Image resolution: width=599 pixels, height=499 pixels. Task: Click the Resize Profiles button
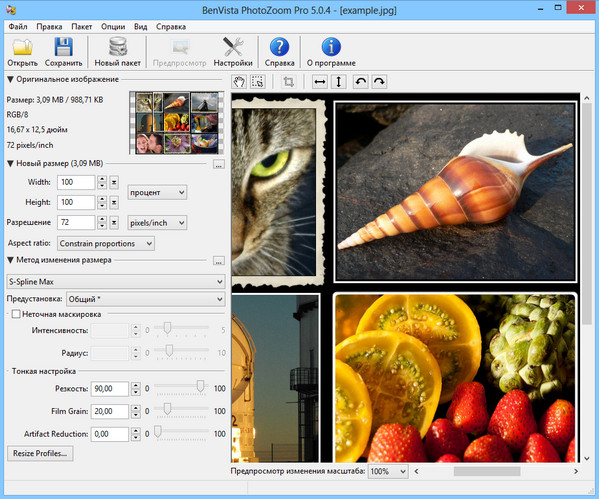click(40, 453)
